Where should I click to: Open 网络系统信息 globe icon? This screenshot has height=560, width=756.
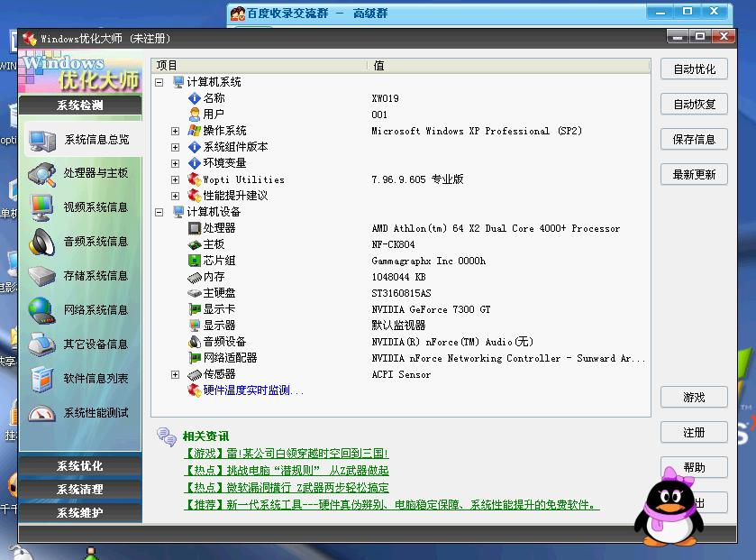(x=41, y=310)
